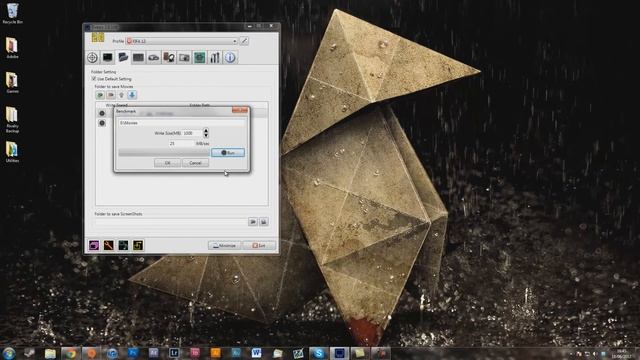Image resolution: width=640 pixels, height=360 pixels.
Task: Click the MB/sec result field
Action: pyautogui.click(x=181, y=144)
